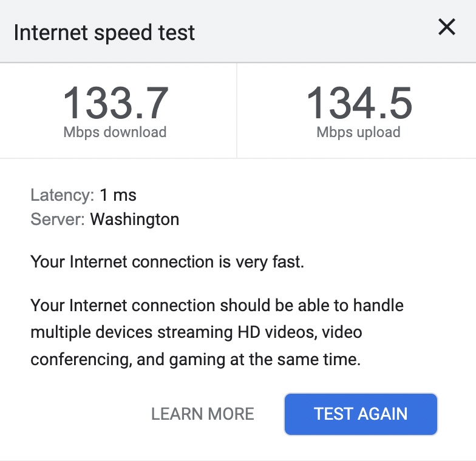The width and height of the screenshot is (476, 461).
Task: Open the LEARN MORE link
Action: pyautogui.click(x=203, y=414)
